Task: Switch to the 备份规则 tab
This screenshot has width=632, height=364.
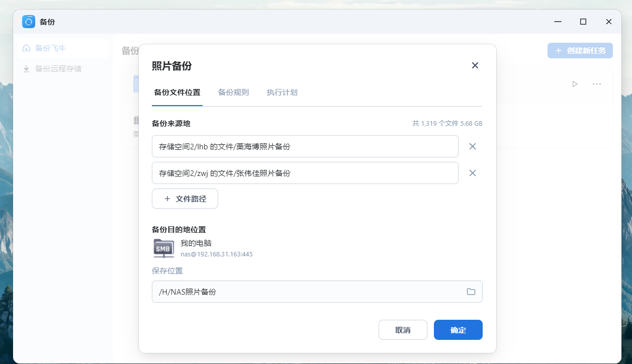Action: [233, 93]
